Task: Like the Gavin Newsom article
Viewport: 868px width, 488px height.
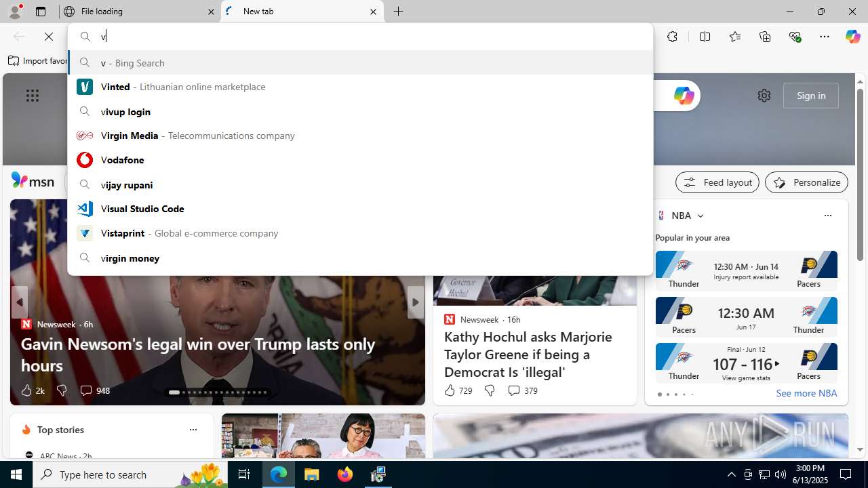Action: [x=32, y=390]
